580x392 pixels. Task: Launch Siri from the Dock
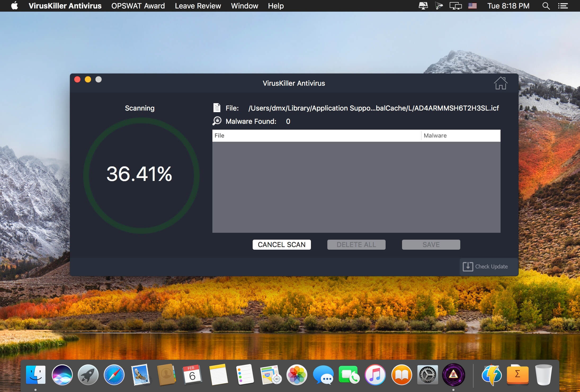click(62, 375)
